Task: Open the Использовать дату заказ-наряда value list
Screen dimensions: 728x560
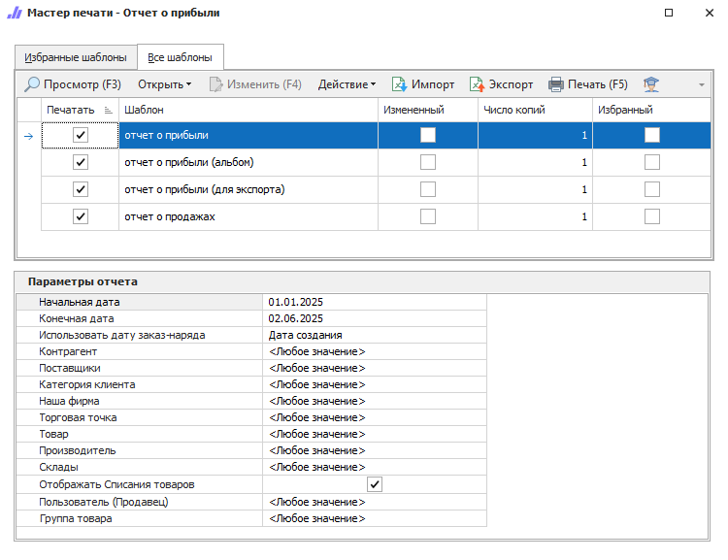Action: [x=374, y=335]
